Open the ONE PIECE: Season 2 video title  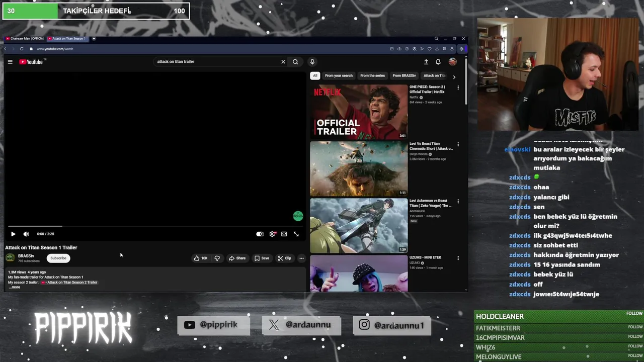pos(427,89)
